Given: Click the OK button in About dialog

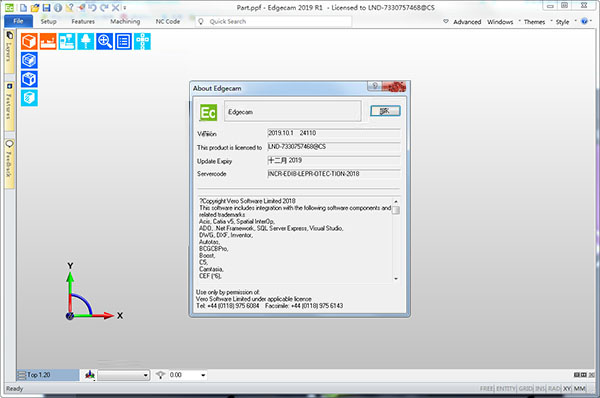Looking at the screenshot, I should click(385, 111).
